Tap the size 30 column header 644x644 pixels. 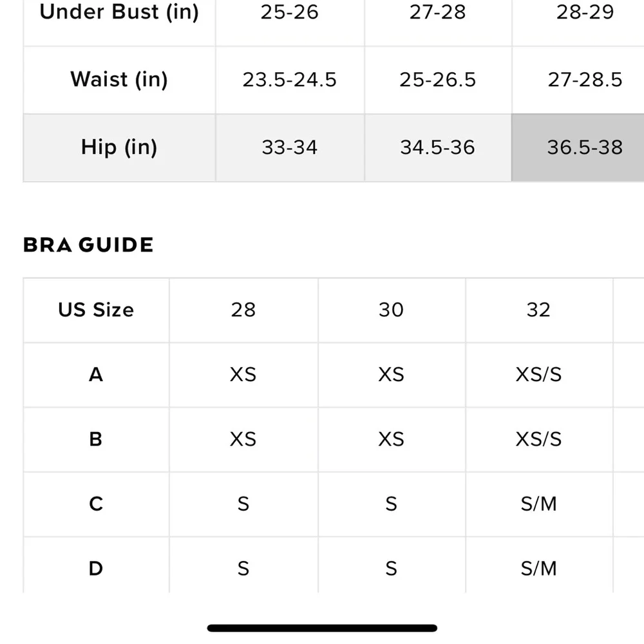coord(391,310)
